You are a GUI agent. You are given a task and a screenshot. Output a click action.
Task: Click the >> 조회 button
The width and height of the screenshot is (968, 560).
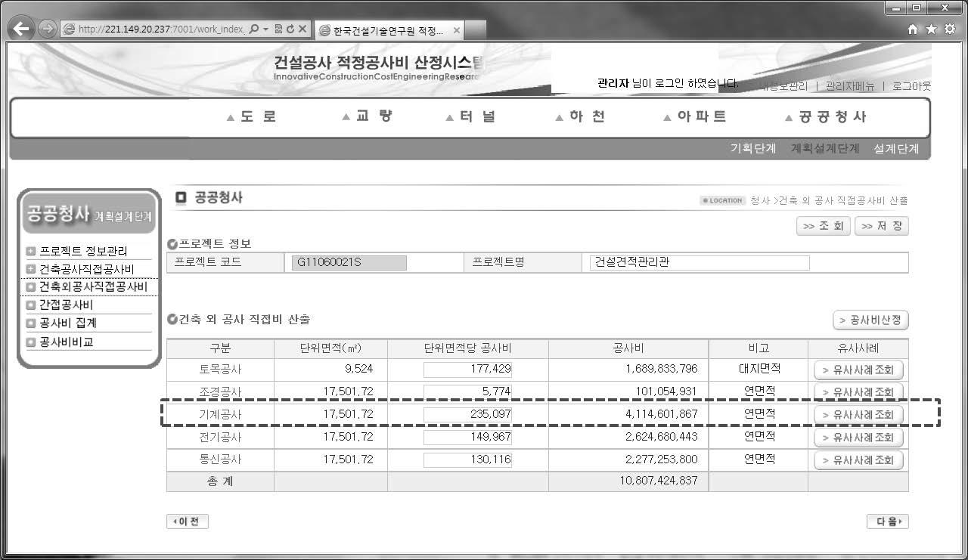pos(824,226)
